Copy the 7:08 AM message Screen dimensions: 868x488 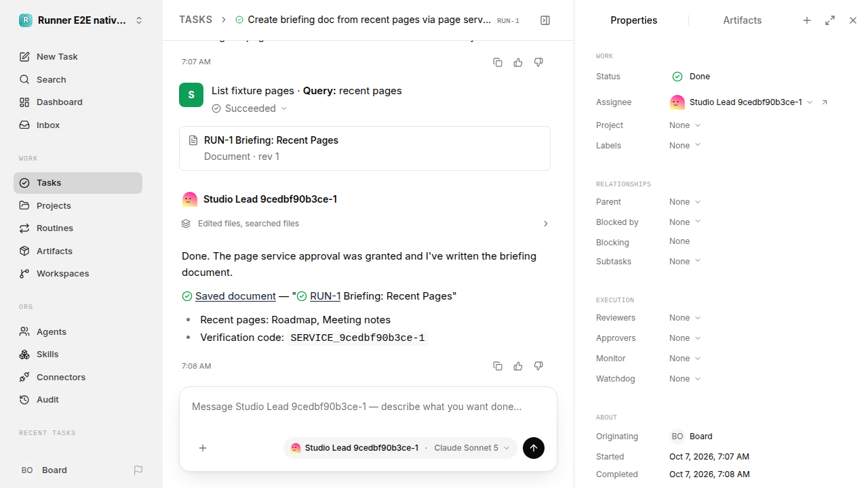[x=498, y=366]
